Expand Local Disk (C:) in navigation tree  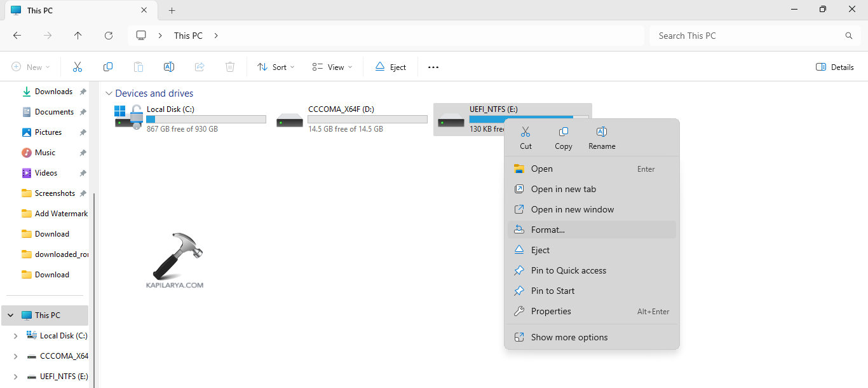click(15, 336)
